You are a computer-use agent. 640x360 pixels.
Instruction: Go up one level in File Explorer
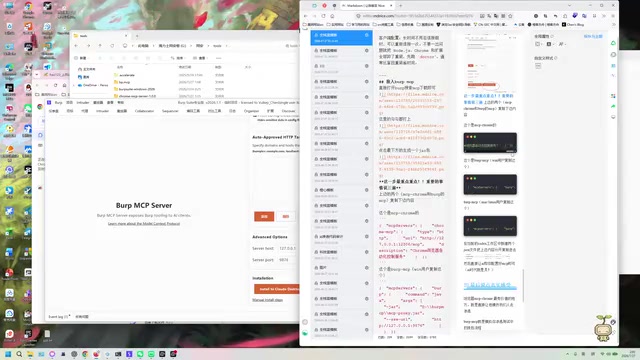point(100,46)
